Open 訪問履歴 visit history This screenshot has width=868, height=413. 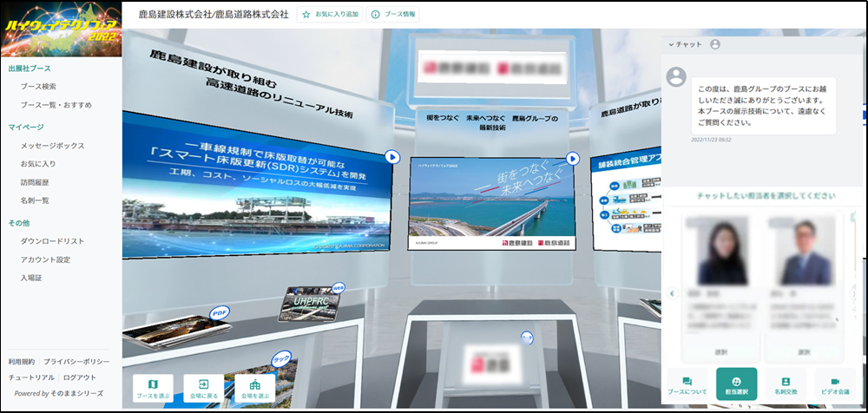(x=35, y=182)
